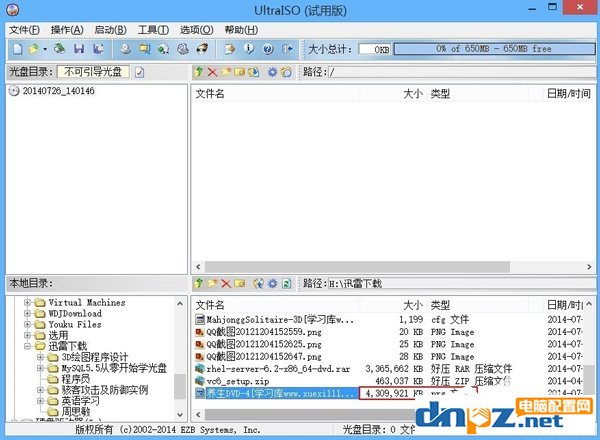The height and width of the screenshot is (440, 600).
Task: Select rhel-server-6.2-x86_64-dvd.rar file
Action: [x=278, y=369]
